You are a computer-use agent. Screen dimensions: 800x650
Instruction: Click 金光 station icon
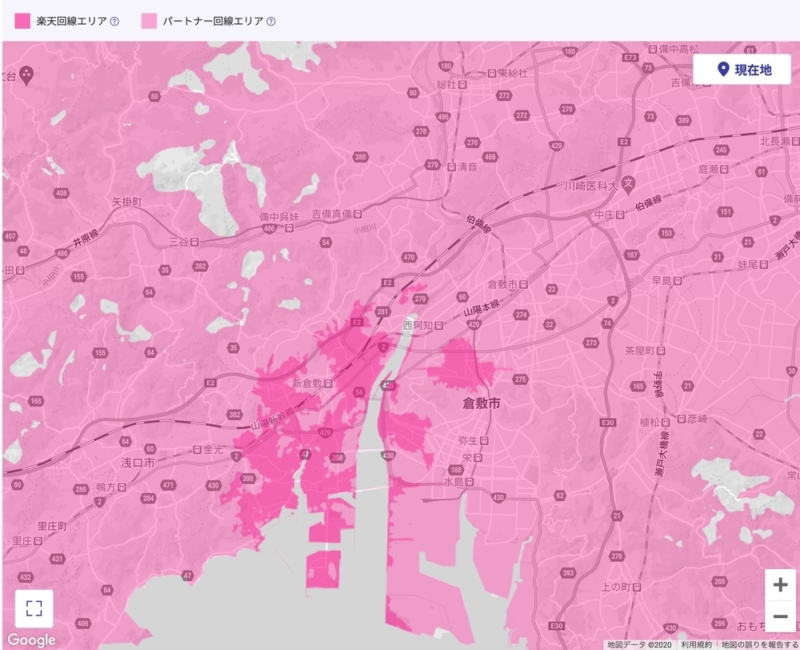click(197, 449)
